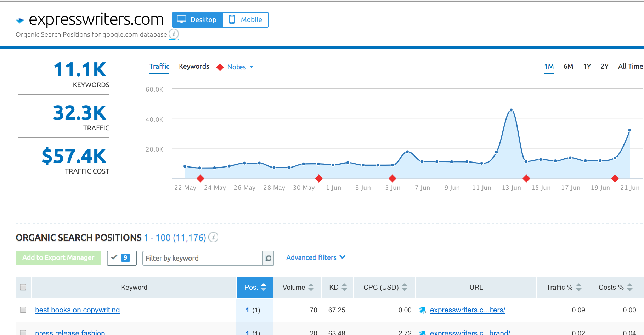The image size is (644, 335).
Task: Sort by the CPC (USD) column
Action: (x=385, y=288)
